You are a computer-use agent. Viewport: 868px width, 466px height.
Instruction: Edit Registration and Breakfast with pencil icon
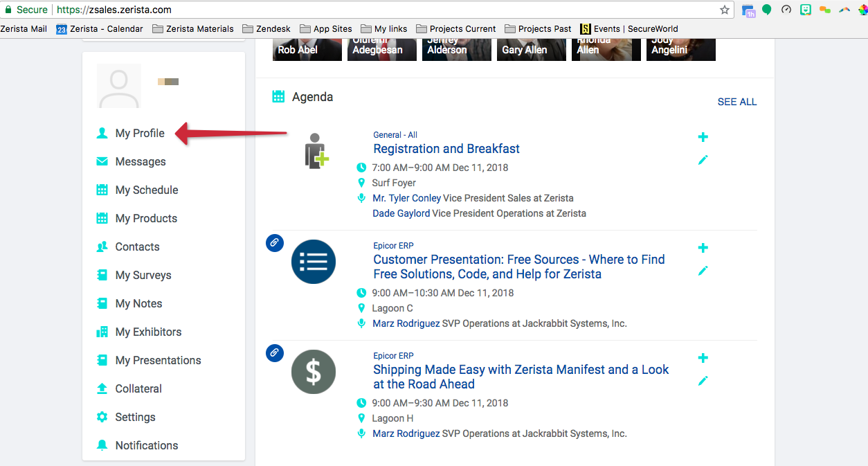click(703, 160)
